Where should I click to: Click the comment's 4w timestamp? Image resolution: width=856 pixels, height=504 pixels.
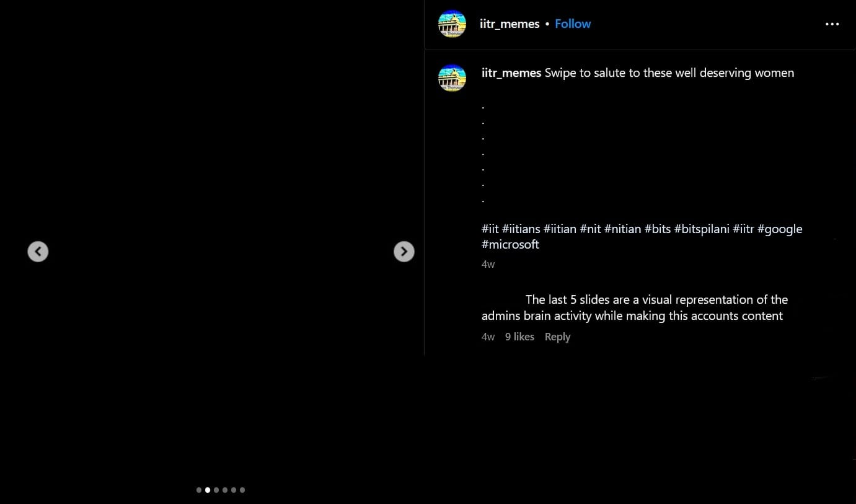point(488,337)
